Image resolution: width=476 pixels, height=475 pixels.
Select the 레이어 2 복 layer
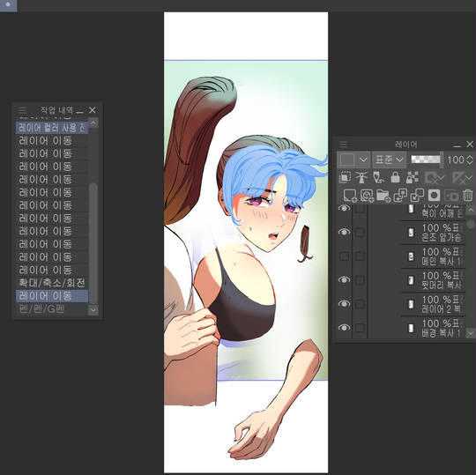432,304
